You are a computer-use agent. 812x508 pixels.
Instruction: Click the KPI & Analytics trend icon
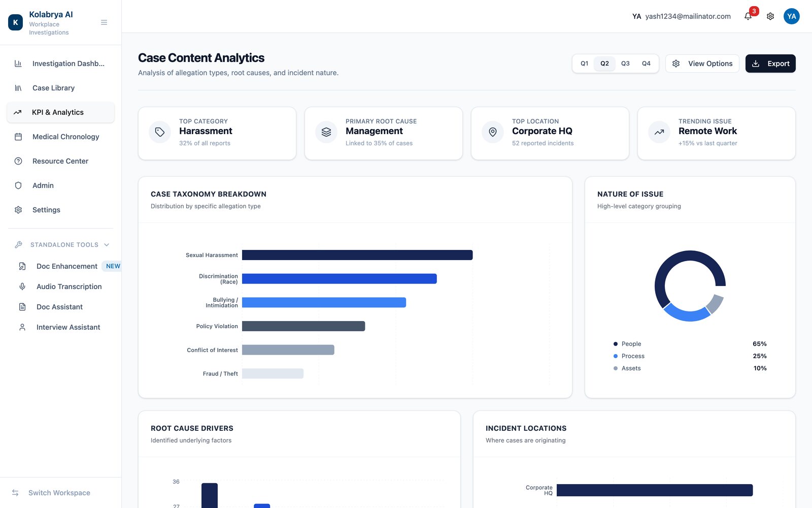(18, 112)
